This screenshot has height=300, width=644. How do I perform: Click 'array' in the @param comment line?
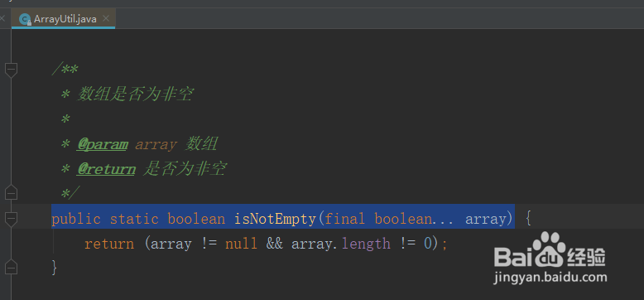click(156, 145)
